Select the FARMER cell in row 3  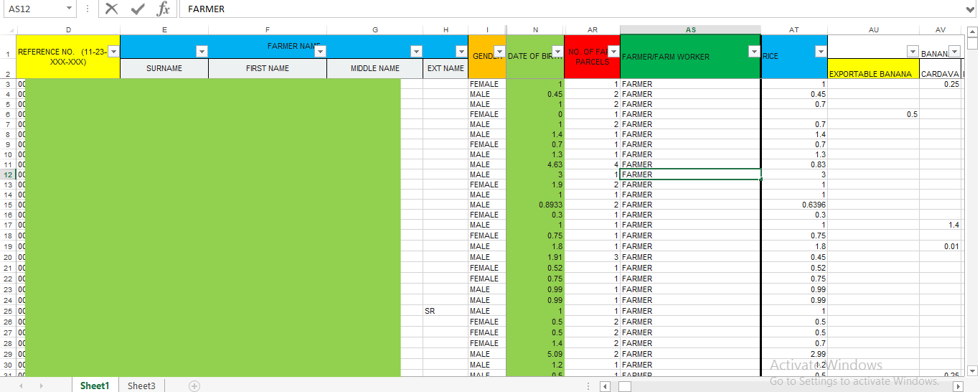(x=690, y=84)
